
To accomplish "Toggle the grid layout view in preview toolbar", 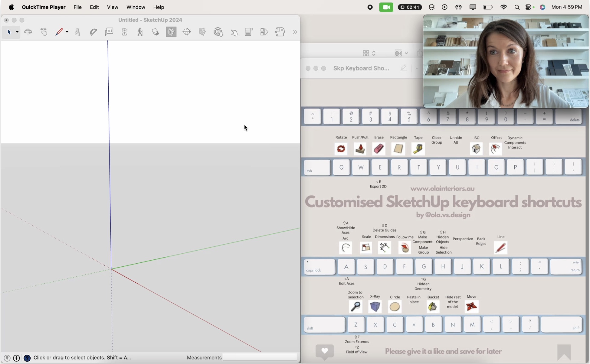I will coord(366,53).
